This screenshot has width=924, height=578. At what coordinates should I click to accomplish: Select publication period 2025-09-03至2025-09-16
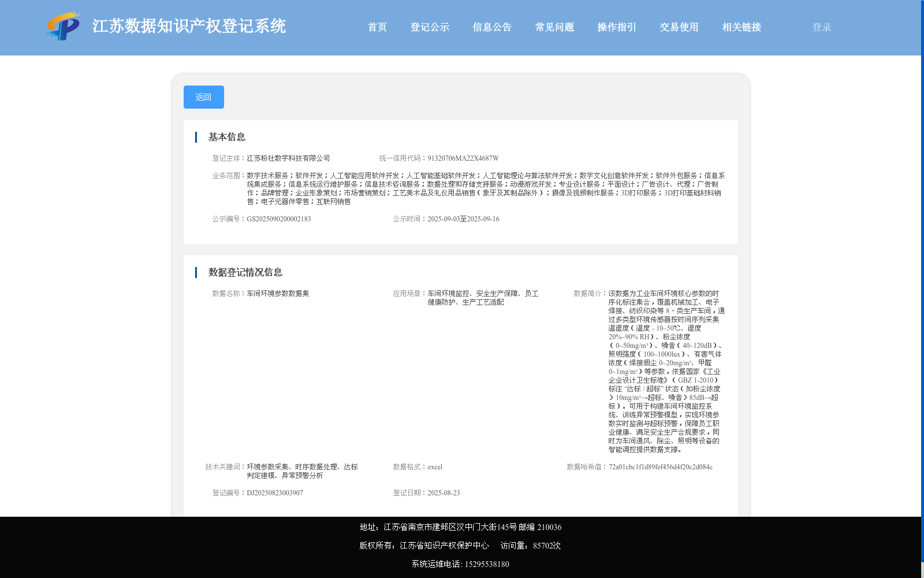point(463,219)
